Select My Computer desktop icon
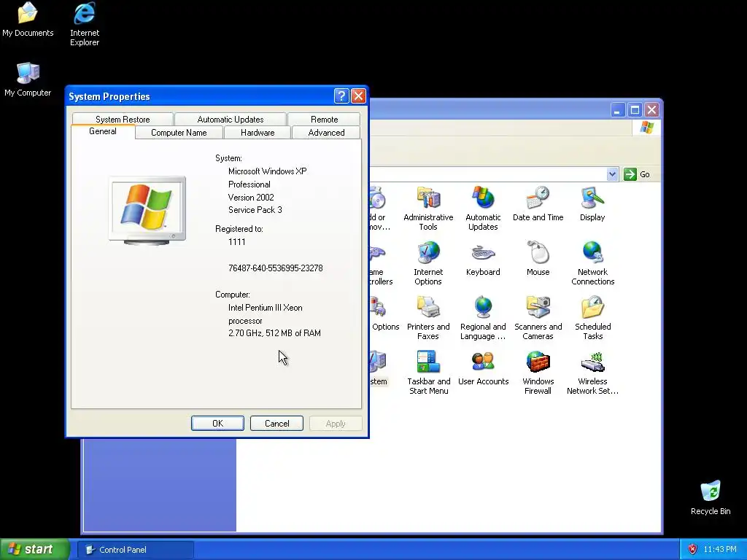747x560 pixels. pos(28,79)
